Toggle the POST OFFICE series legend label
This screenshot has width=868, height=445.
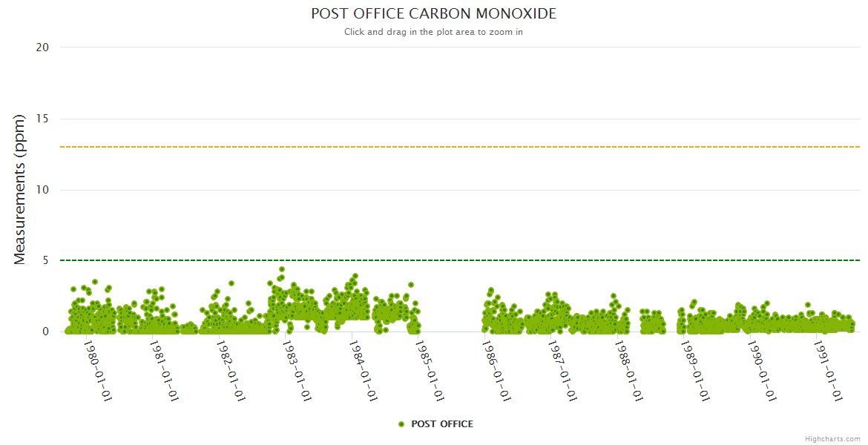(441, 424)
